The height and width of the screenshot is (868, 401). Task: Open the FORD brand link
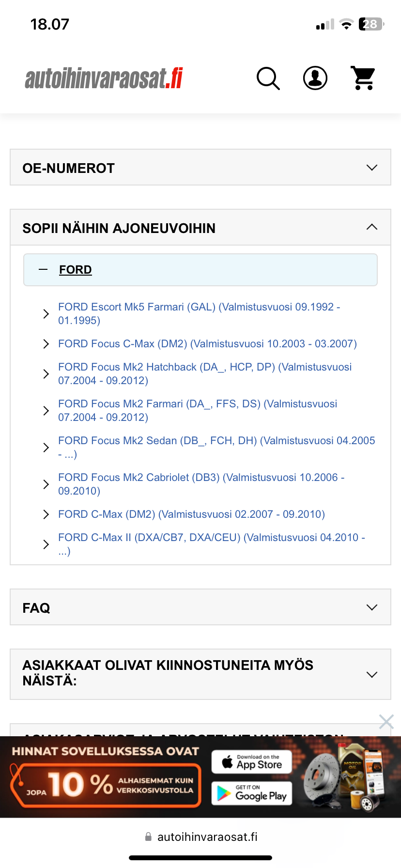click(76, 270)
